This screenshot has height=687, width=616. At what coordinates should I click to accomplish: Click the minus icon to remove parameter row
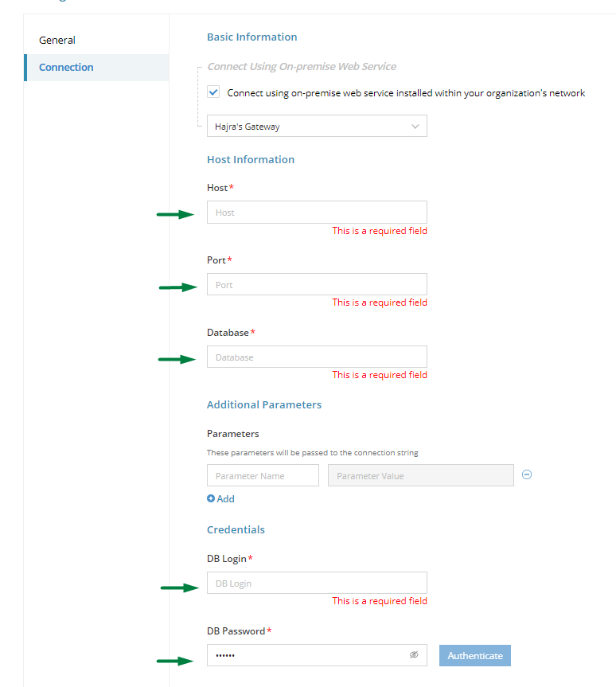[x=527, y=474]
